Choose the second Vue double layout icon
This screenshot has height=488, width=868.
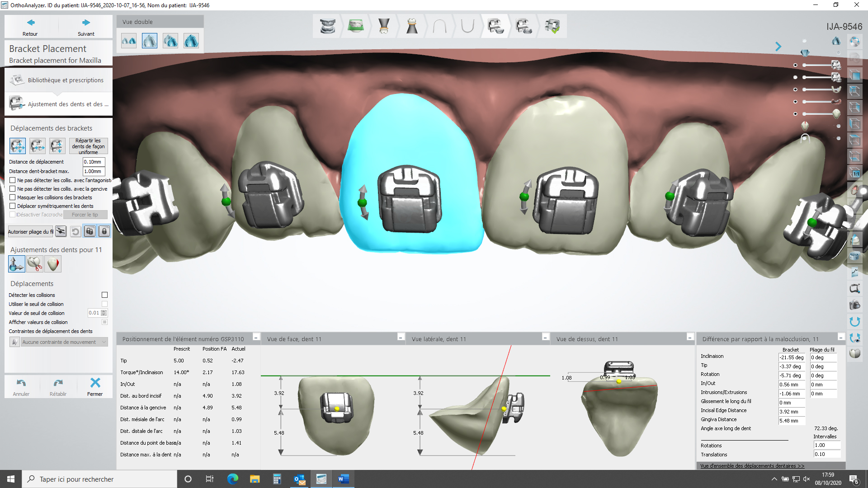(x=150, y=41)
